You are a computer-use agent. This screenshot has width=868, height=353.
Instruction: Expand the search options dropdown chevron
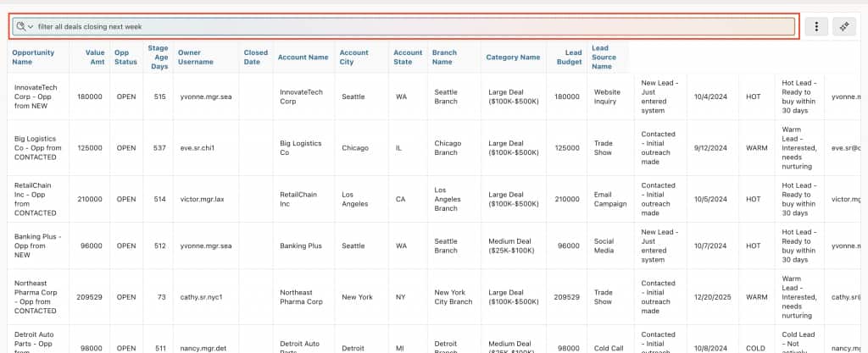31,26
